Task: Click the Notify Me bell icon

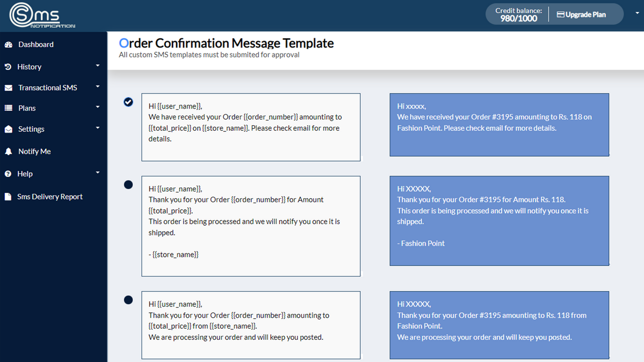Action: click(x=8, y=151)
